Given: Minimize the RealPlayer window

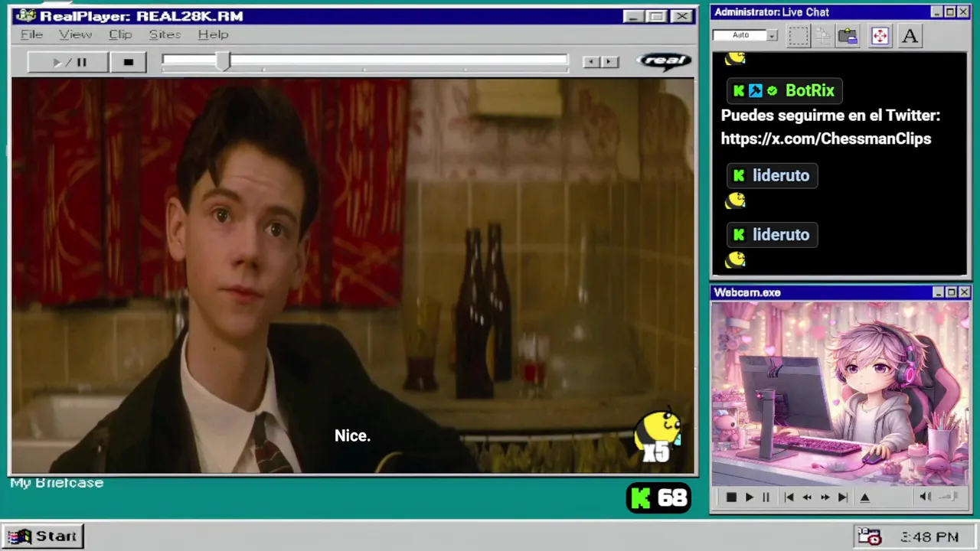Looking at the screenshot, I should click(632, 16).
